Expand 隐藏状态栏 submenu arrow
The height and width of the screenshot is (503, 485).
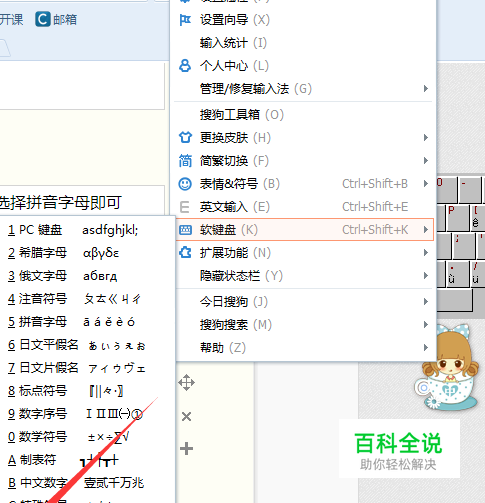(426, 276)
